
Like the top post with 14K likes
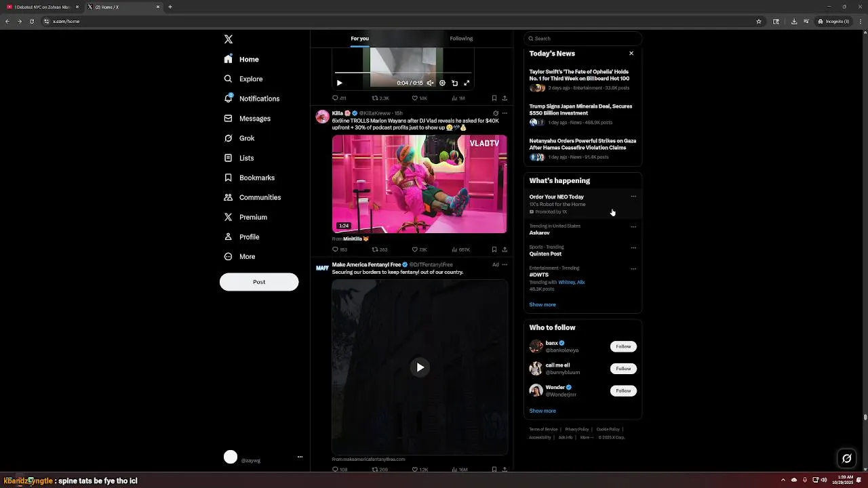point(419,98)
